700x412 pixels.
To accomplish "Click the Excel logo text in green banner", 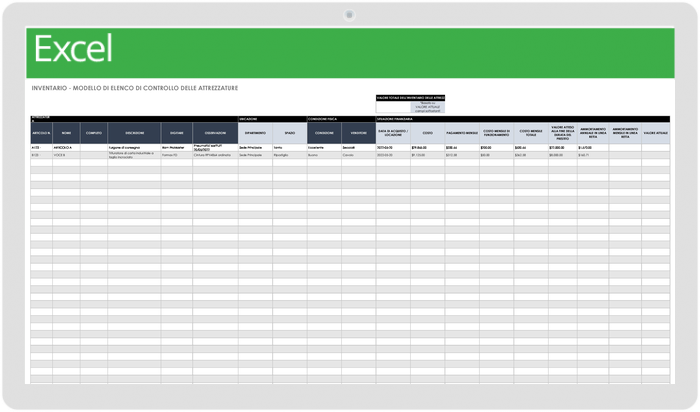I will coord(73,49).
